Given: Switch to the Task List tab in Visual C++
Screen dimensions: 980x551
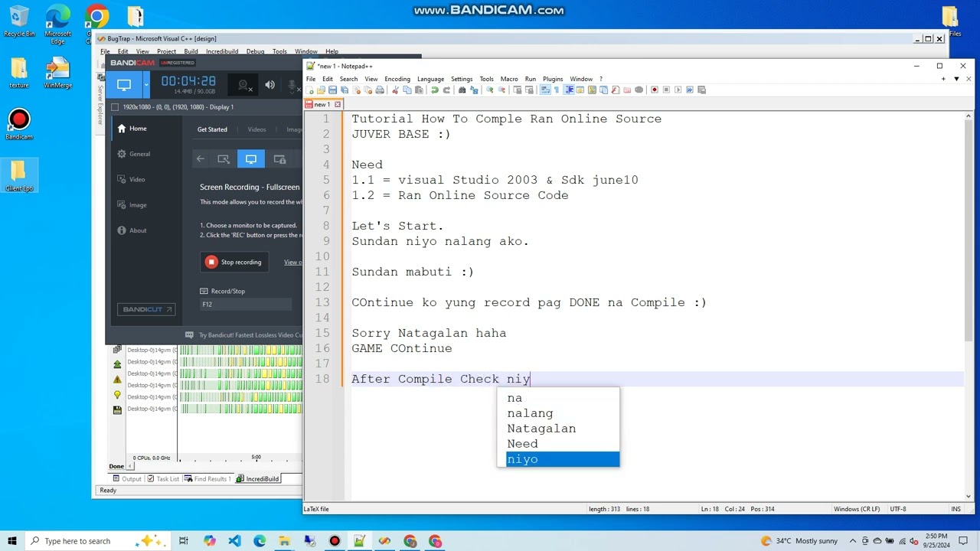Looking at the screenshot, I should pyautogui.click(x=162, y=479).
